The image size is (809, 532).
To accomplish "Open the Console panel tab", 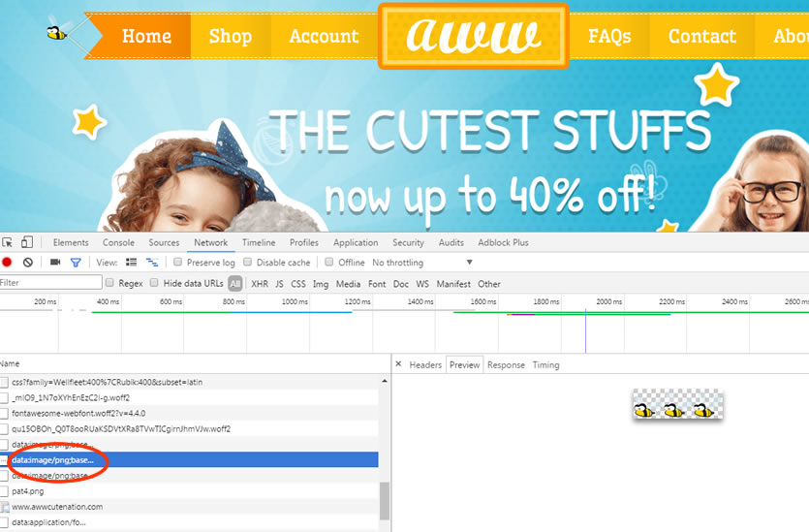I will point(118,242).
